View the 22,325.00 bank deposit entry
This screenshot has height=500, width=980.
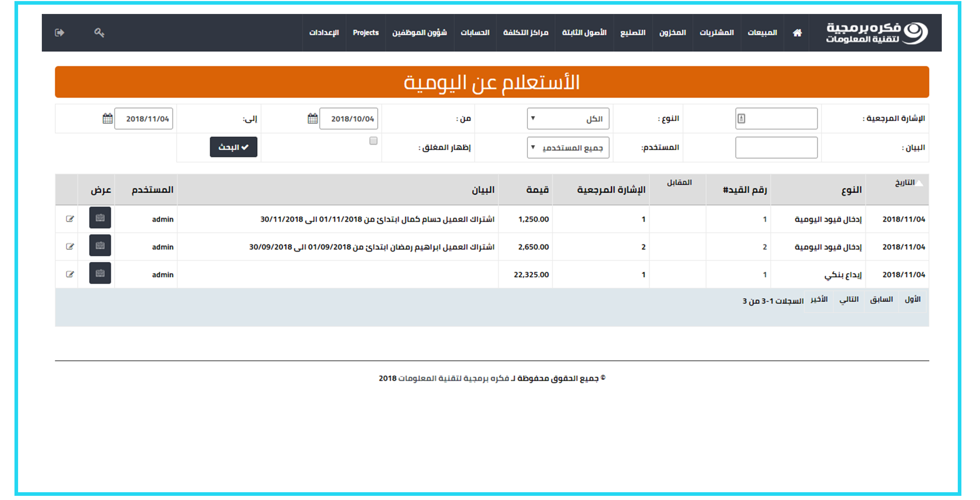pyautogui.click(x=100, y=274)
